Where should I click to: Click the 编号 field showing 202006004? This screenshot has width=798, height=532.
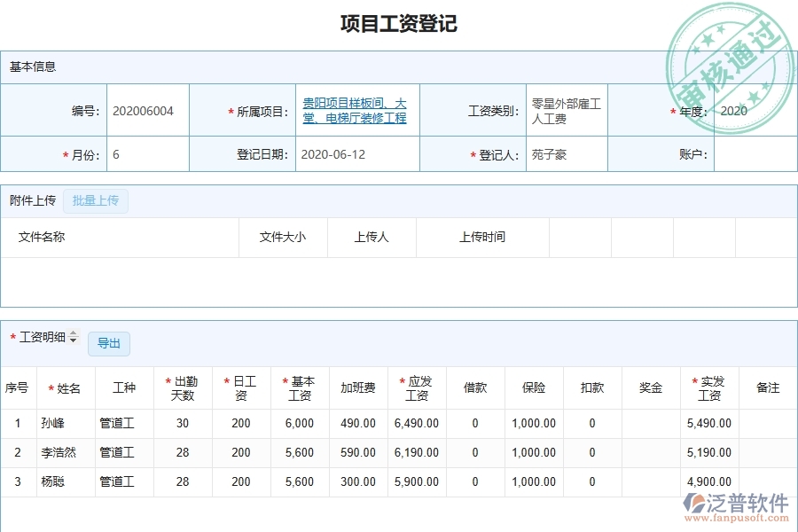tap(145, 110)
